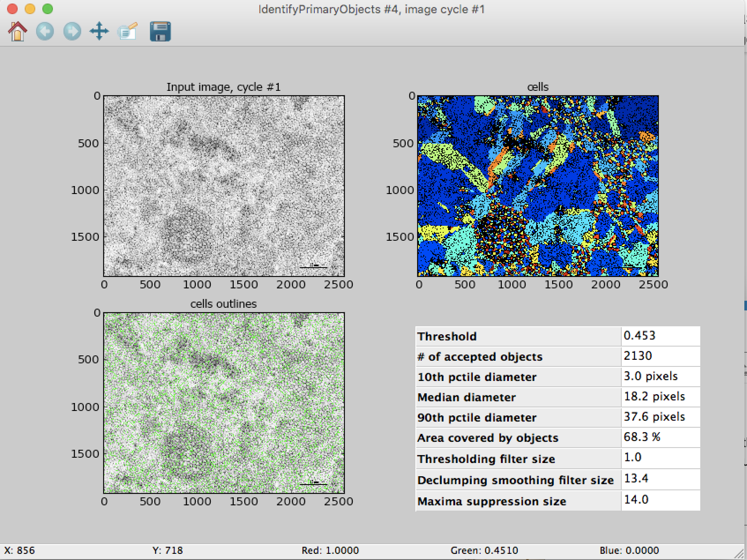Toggle fullscreen with the green window button

pos(47,8)
